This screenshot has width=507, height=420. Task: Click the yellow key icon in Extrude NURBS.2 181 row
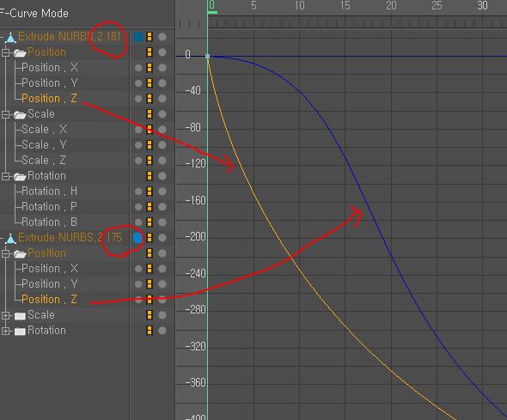(x=149, y=37)
